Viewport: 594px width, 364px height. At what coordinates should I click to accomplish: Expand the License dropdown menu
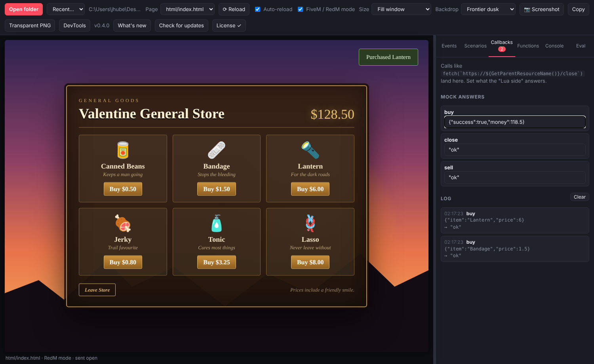229,25
